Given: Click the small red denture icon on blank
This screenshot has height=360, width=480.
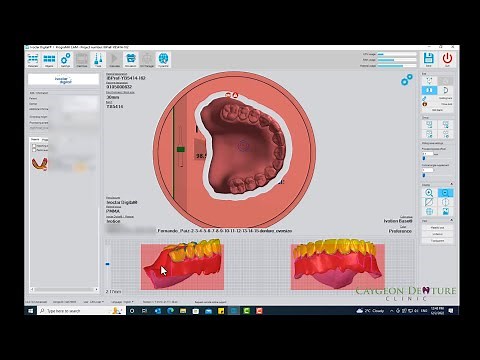Looking at the screenshot, I should (x=228, y=95).
